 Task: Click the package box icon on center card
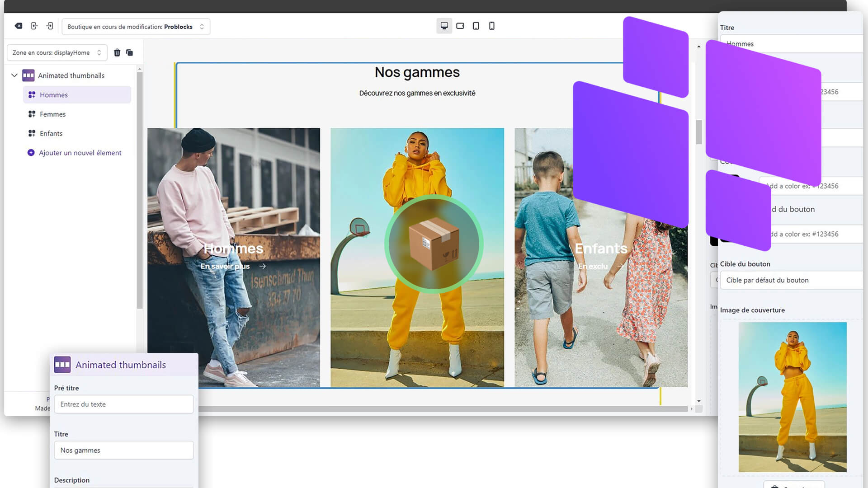pyautogui.click(x=434, y=244)
